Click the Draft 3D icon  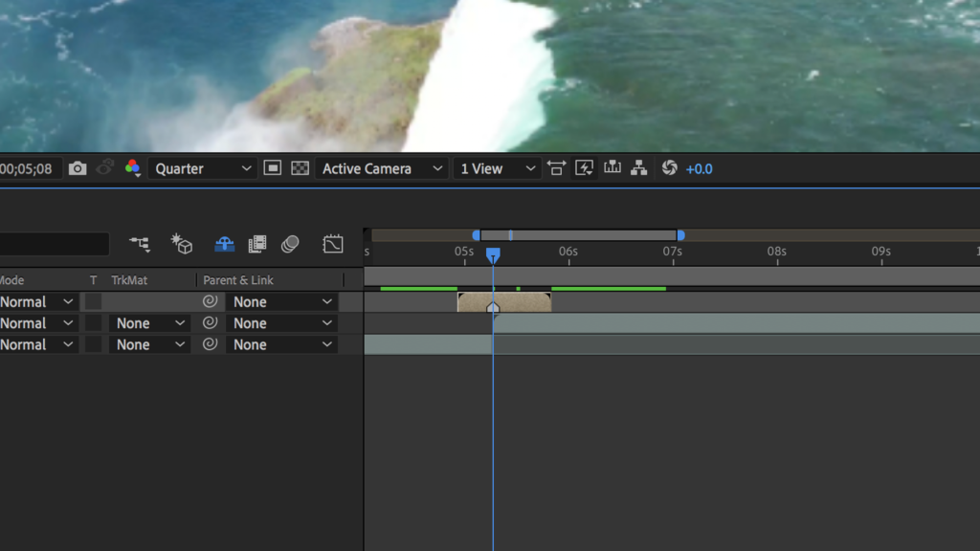coord(182,244)
